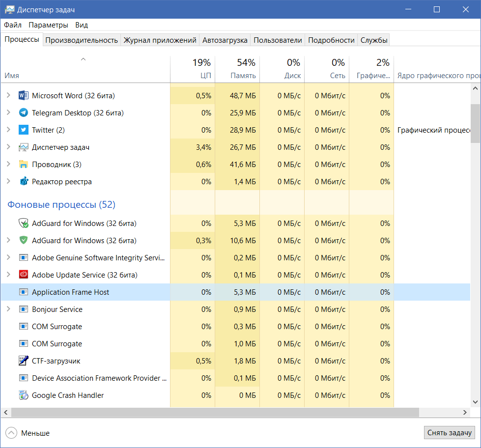Click the Диспетчер задач process icon
This screenshot has width=481, height=448.
click(24, 147)
